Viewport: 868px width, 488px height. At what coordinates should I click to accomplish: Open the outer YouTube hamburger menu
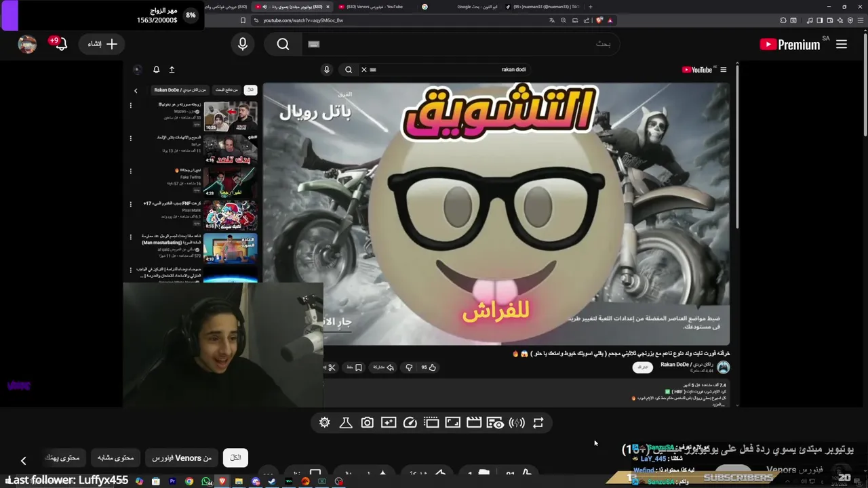click(x=842, y=45)
